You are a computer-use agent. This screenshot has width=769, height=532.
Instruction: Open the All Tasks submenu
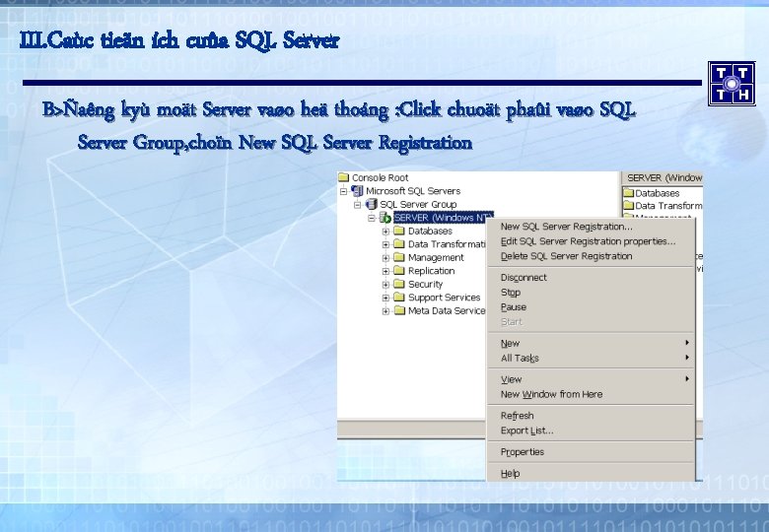[x=591, y=358]
